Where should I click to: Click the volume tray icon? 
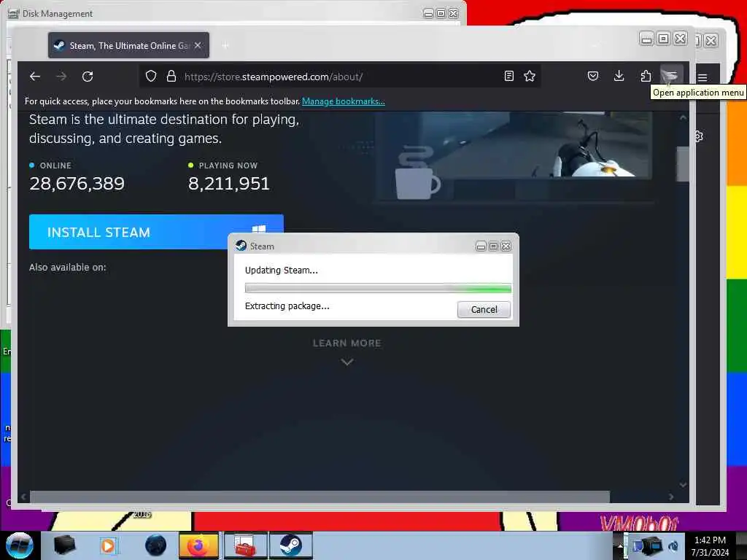click(673, 546)
